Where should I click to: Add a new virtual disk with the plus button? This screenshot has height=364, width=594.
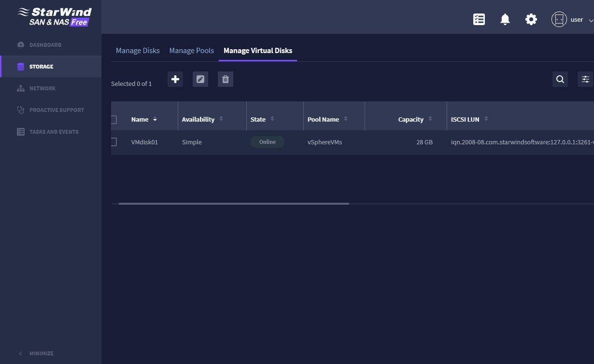175,79
